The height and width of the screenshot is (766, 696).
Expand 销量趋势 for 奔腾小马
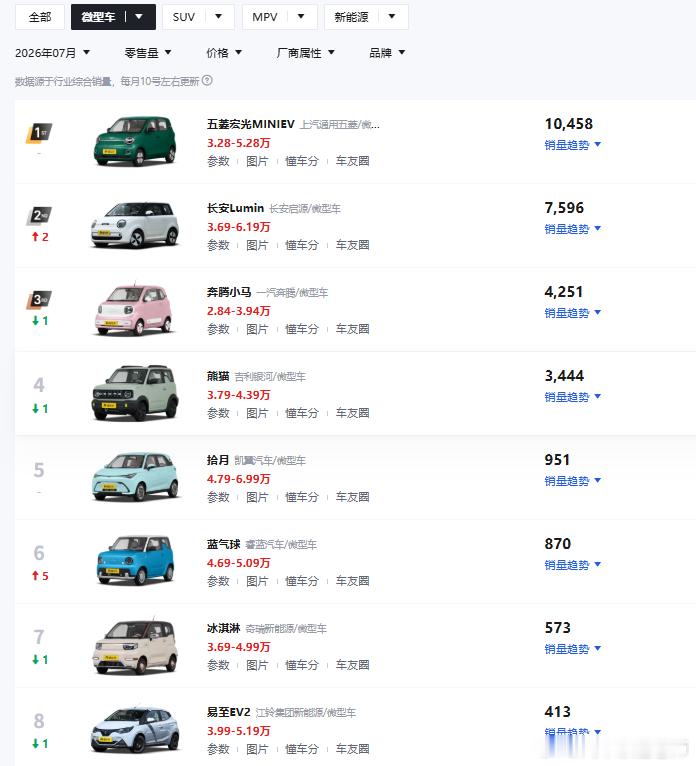(572, 313)
